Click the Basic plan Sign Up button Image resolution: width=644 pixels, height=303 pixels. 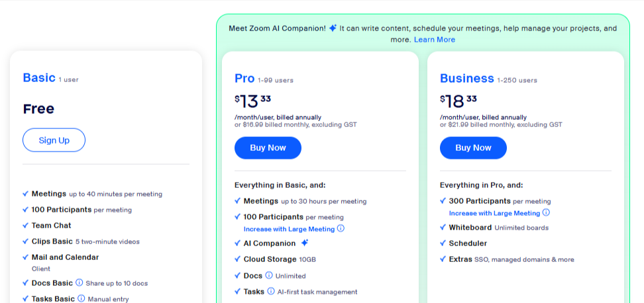click(54, 140)
